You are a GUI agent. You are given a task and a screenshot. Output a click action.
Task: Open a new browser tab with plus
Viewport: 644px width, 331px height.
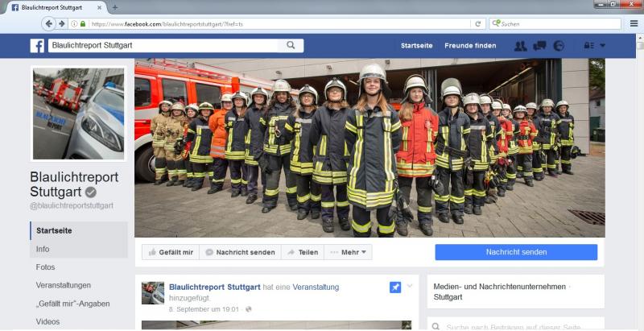coord(114,7)
